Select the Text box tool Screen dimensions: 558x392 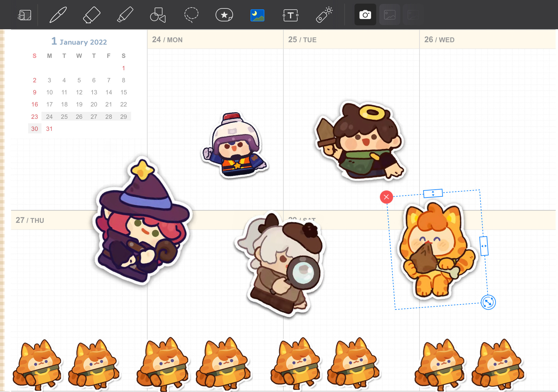(x=291, y=15)
